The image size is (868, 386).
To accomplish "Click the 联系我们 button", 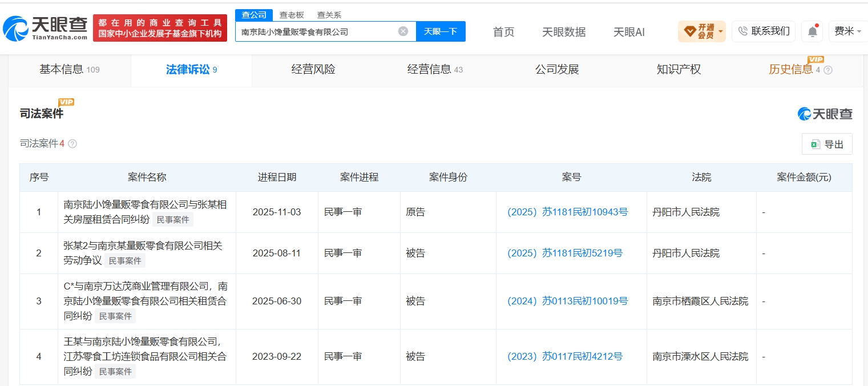I will pos(764,31).
